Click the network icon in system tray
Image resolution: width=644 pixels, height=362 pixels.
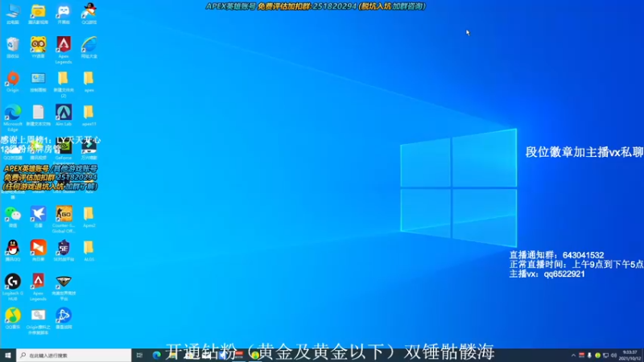[x=606, y=356]
